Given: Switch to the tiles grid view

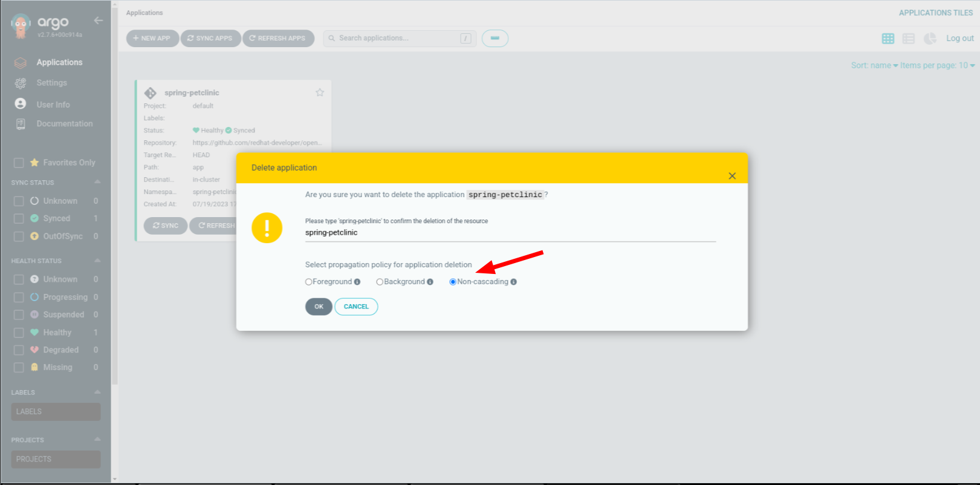Looking at the screenshot, I should tap(888, 39).
